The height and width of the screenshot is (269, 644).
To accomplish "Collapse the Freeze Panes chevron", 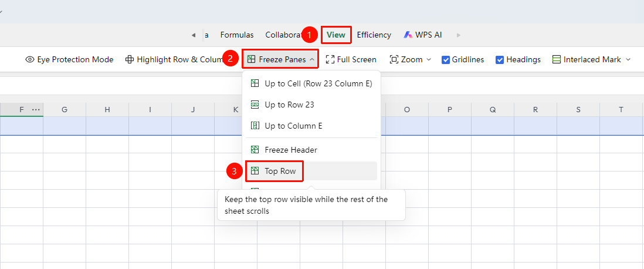I will coord(311,60).
